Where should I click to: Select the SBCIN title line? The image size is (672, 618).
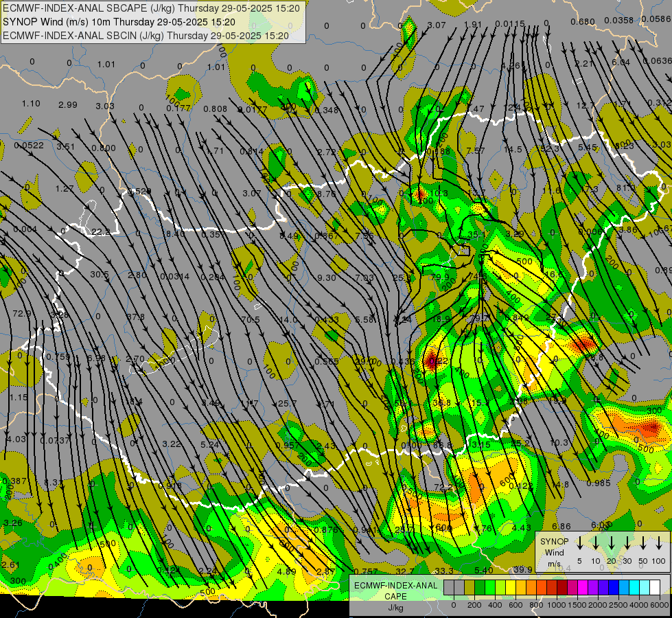coord(146,36)
